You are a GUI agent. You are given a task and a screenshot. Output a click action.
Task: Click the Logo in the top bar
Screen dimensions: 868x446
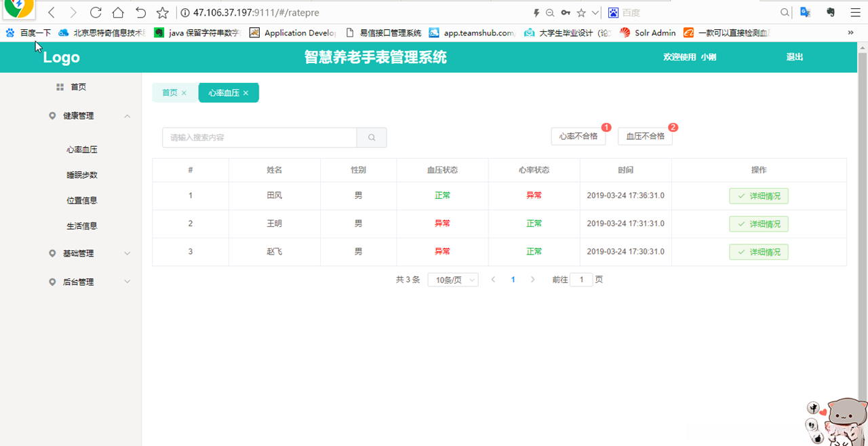click(60, 57)
